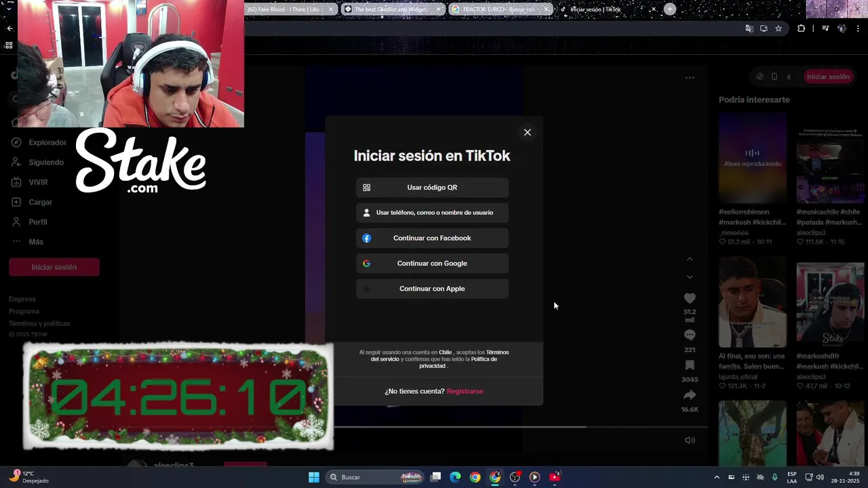Share the video with arrow icon
The width and height of the screenshot is (868, 488).
[x=690, y=395]
